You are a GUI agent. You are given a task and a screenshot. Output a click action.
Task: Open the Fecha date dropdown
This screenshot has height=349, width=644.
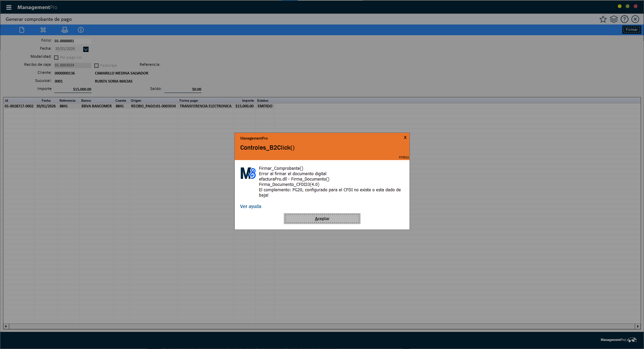[86, 49]
